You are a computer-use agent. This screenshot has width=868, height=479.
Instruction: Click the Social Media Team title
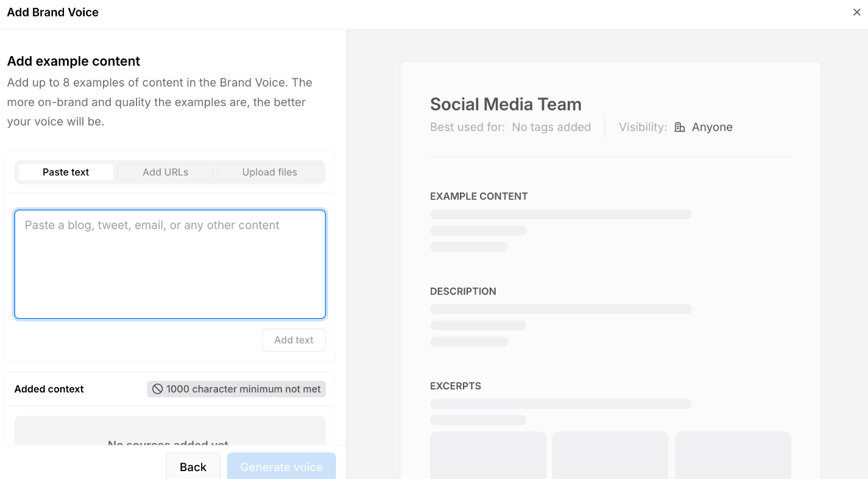(x=506, y=104)
